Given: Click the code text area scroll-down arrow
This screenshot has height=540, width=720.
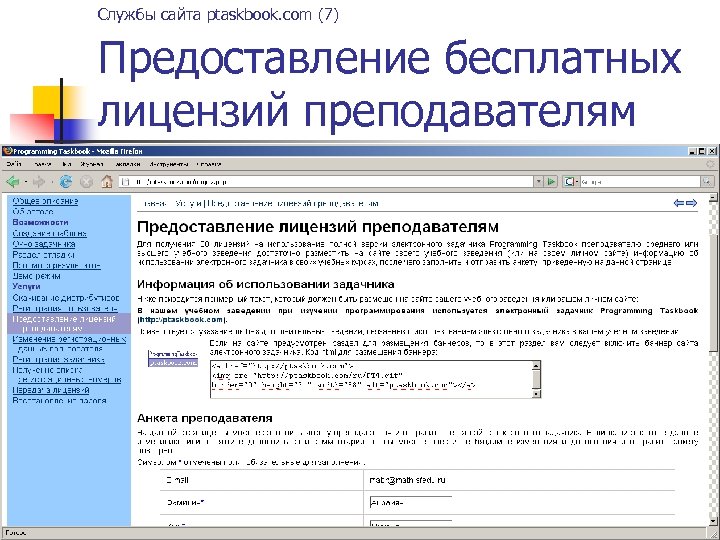Looking at the screenshot, I should [536, 394].
